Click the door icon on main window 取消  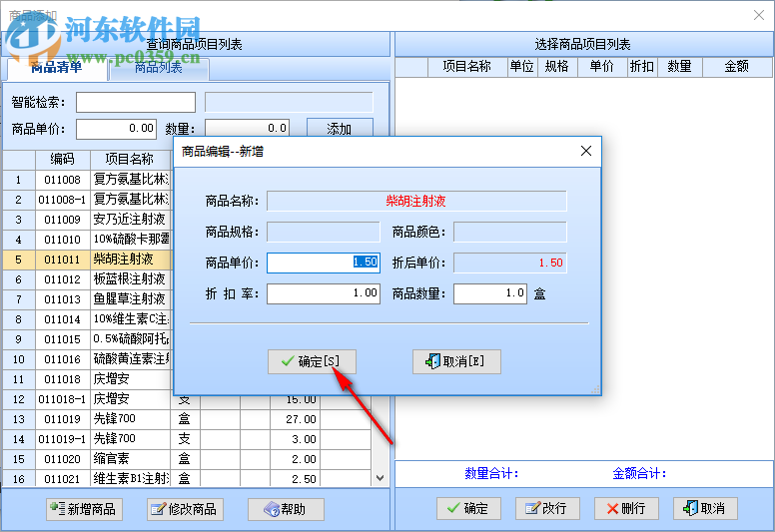690,508
